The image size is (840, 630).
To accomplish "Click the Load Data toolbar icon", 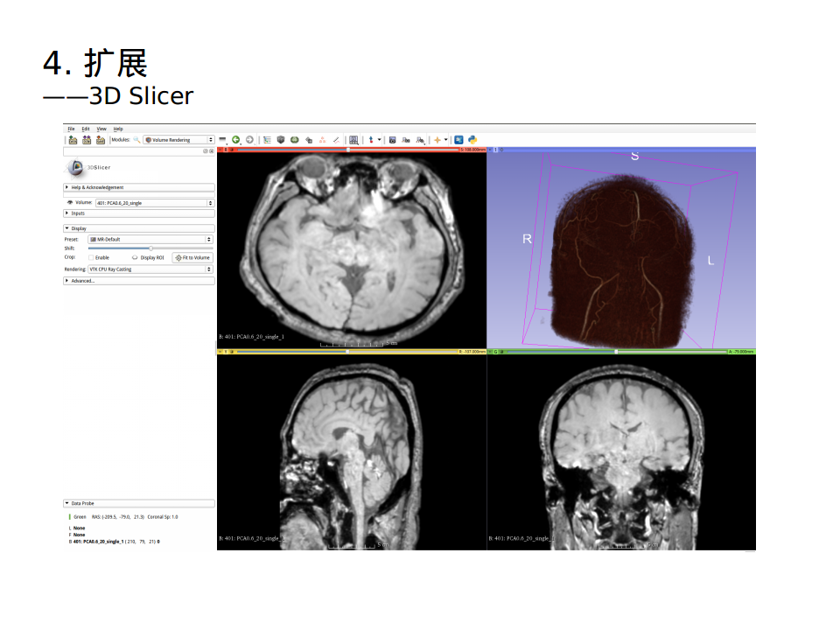I will [x=73, y=140].
